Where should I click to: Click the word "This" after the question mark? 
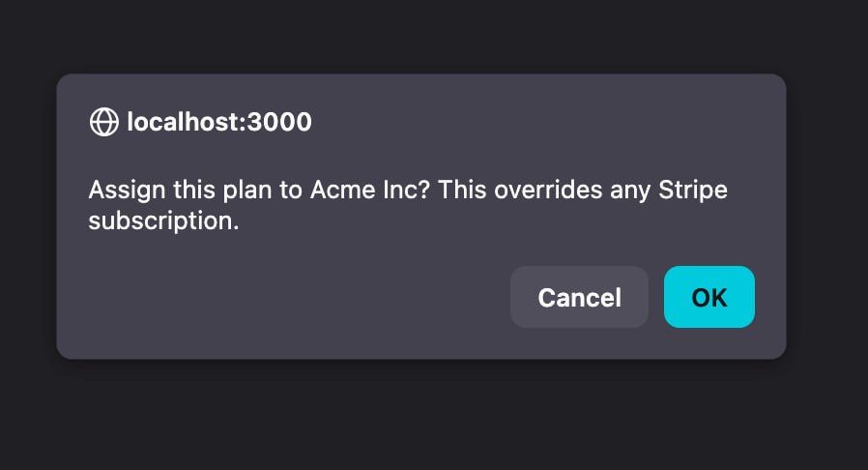point(462,190)
